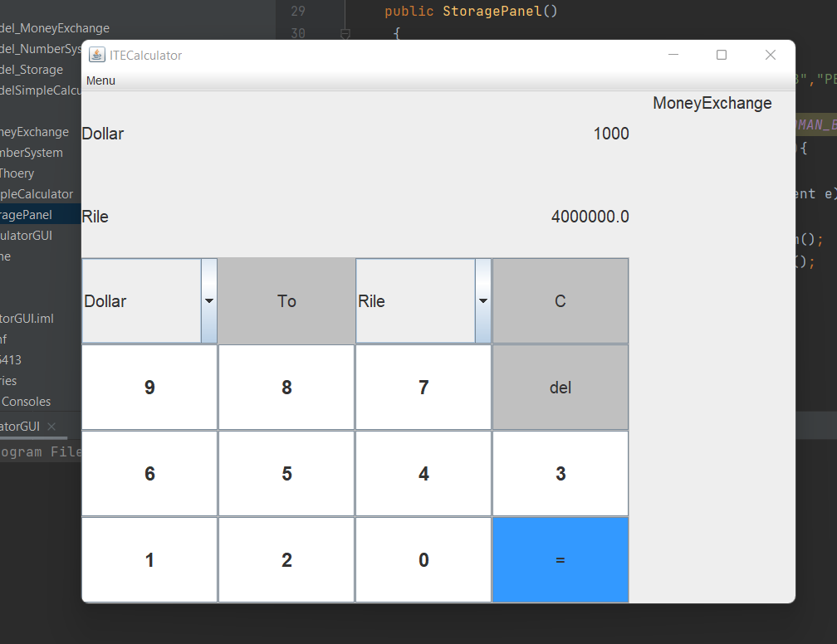Tap digit 0 on the keypad

(x=423, y=559)
